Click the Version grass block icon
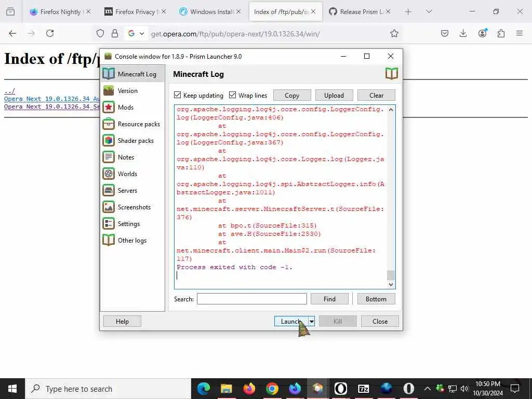Viewport: 532px width, 399px height. [x=109, y=90]
